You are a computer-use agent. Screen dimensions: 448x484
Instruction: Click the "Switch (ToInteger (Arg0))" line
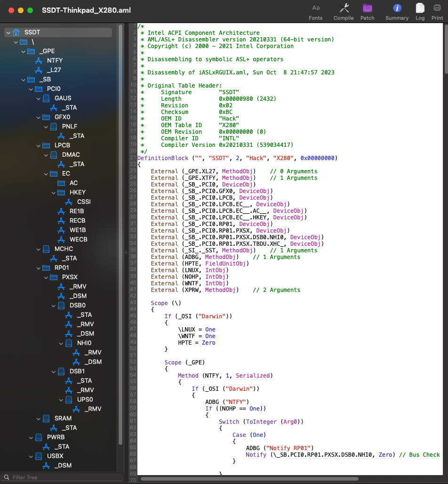click(x=261, y=422)
